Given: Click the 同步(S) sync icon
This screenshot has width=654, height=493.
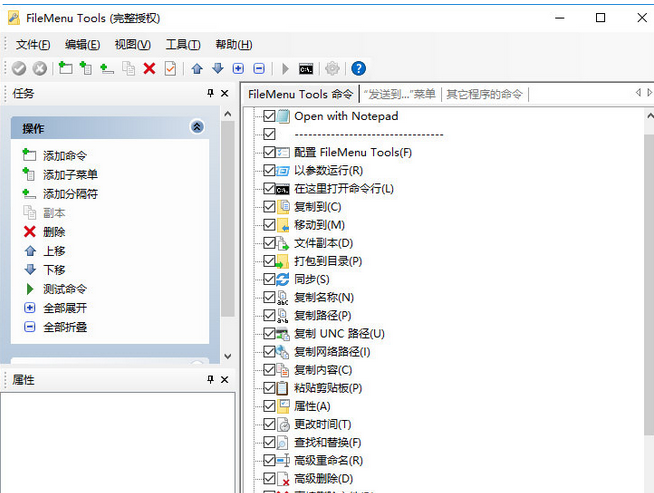Looking at the screenshot, I should tap(282, 279).
